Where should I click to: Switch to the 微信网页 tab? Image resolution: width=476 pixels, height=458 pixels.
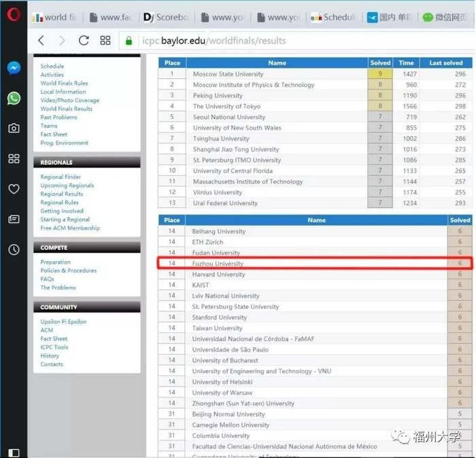click(445, 17)
